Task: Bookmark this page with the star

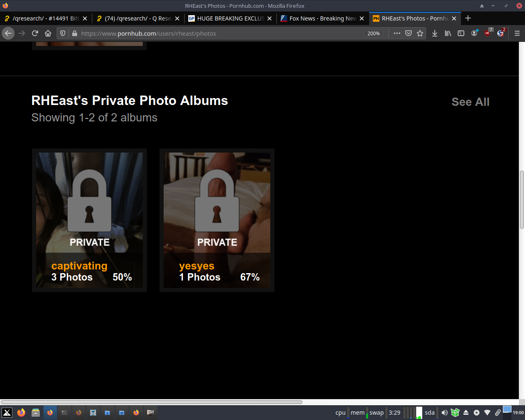Action: coord(420,33)
